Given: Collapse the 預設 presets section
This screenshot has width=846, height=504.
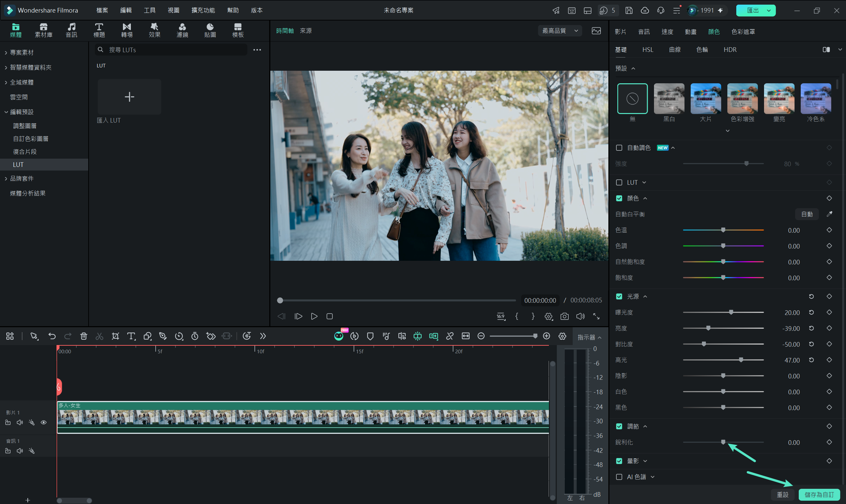Looking at the screenshot, I should [x=634, y=68].
